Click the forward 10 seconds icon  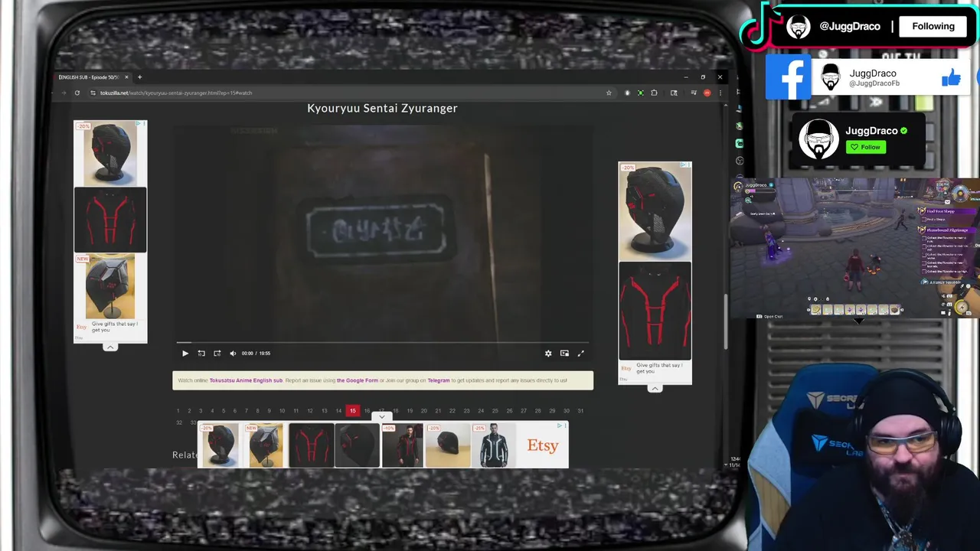coord(217,354)
